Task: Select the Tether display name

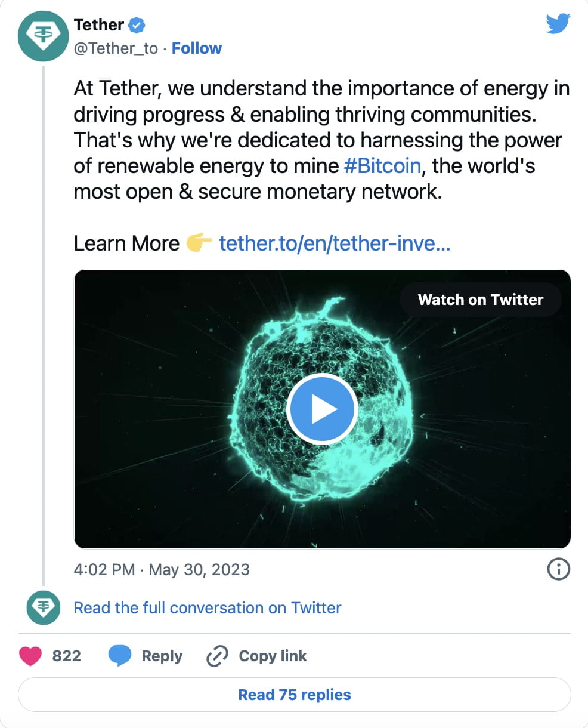Action: (98, 24)
